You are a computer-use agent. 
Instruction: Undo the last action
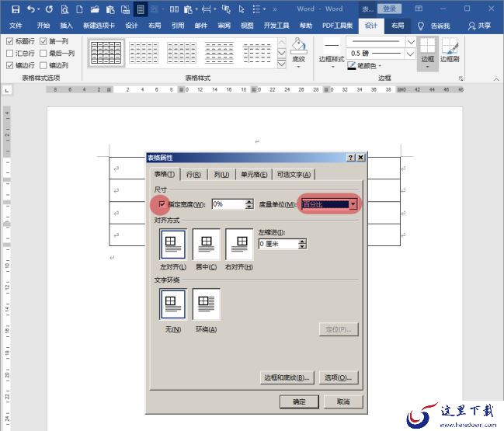click(31, 9)
